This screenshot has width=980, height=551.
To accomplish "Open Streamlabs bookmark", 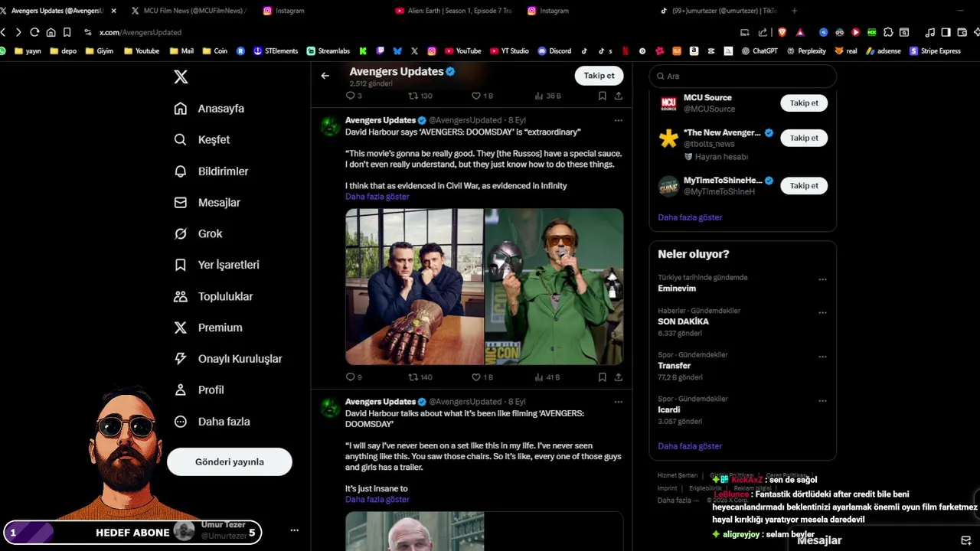I will (328, 51).
